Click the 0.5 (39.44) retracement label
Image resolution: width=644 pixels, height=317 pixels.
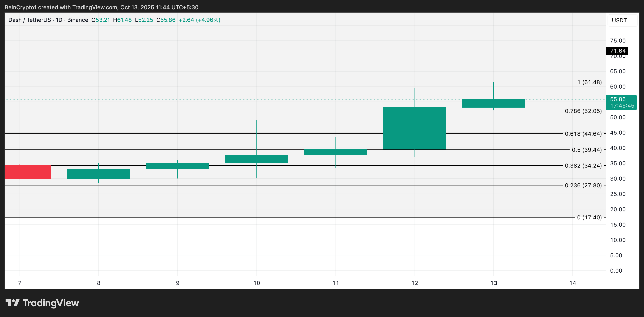pyautogui.click(x=587, y=150)
